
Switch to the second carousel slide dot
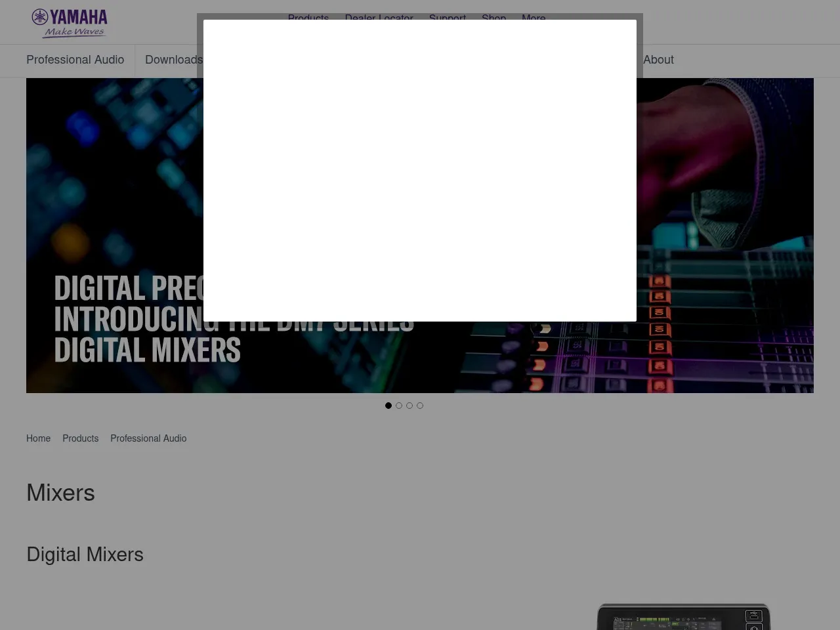(399, 406)
